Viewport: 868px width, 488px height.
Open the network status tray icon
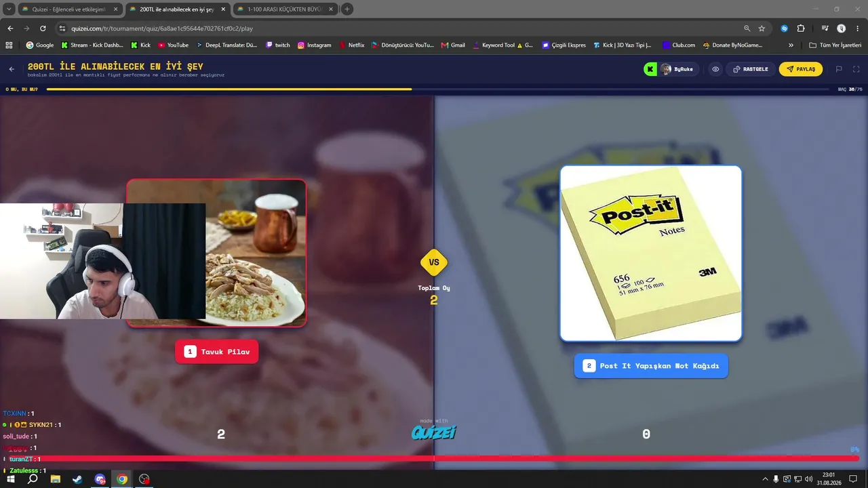(797, 479)
